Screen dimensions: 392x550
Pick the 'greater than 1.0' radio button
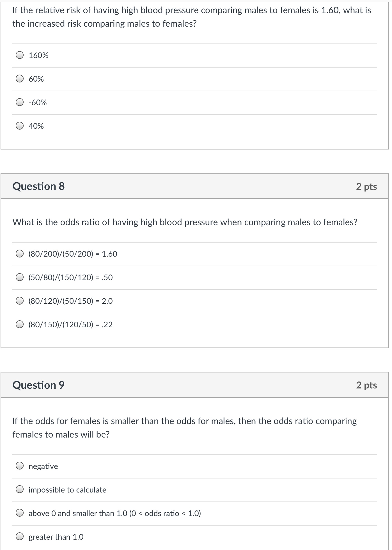pyautogui.click(x=20, y=537)
